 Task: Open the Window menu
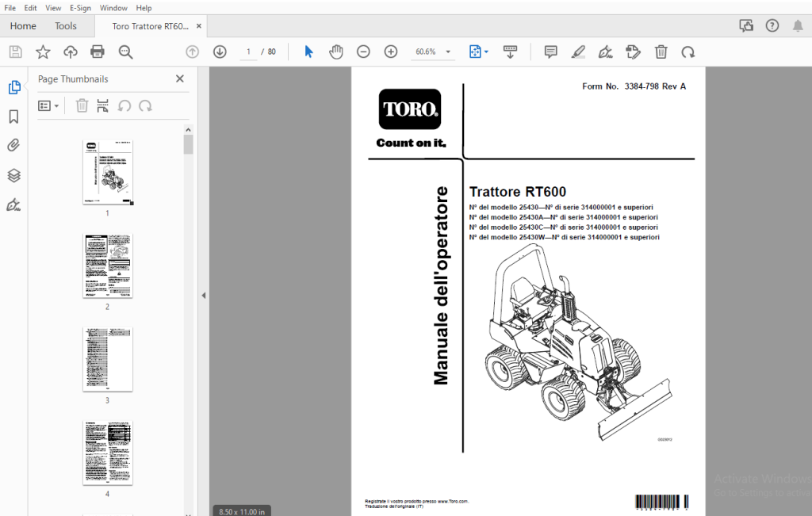tap(113, 8)
